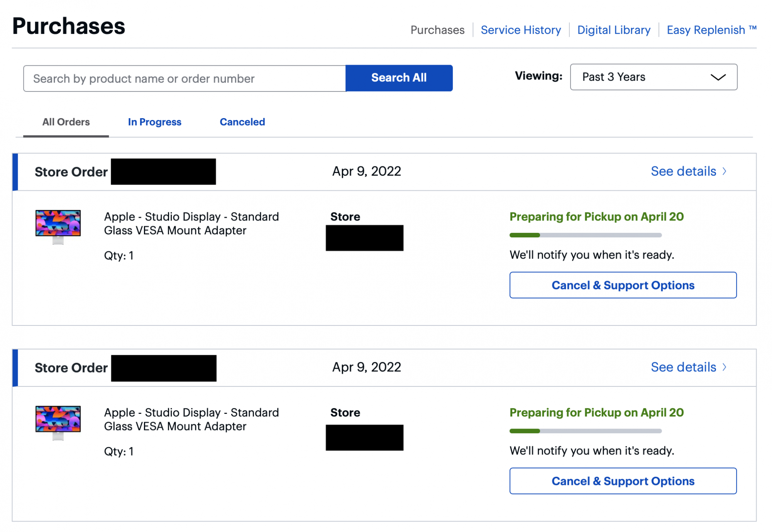The image size is (772, 532).
Task: See details of the second store order
Action: (x=683, y=367)
